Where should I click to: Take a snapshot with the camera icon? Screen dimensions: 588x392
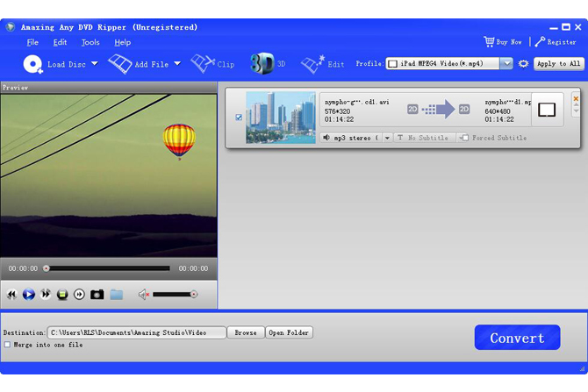(97, 295)
